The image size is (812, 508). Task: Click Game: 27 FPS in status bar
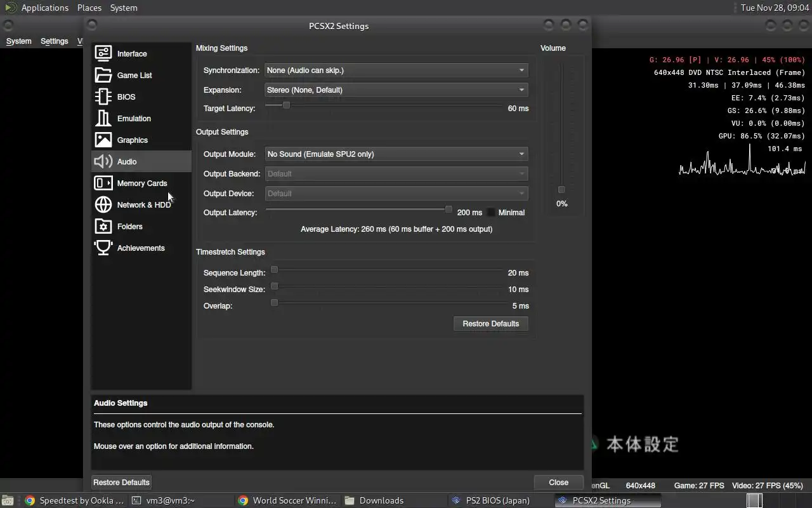point(699,485)
